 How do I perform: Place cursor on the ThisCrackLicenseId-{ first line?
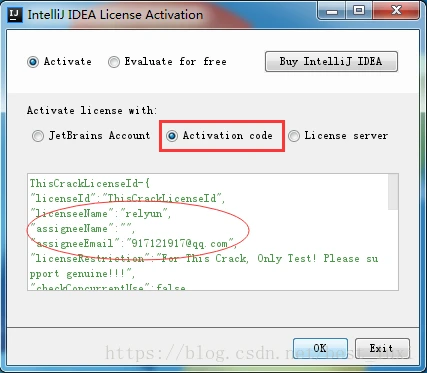90,183
